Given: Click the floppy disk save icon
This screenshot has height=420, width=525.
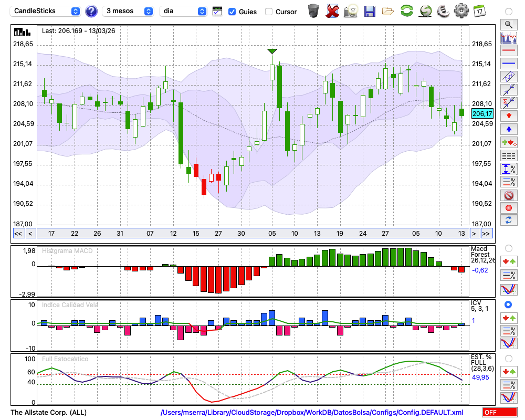Looking at the screenshot, I should click(x=369, y=12).
